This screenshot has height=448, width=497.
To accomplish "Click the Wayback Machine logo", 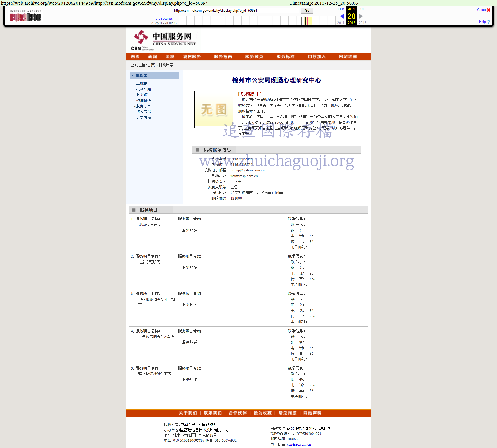I will click(x=25, y=16).
